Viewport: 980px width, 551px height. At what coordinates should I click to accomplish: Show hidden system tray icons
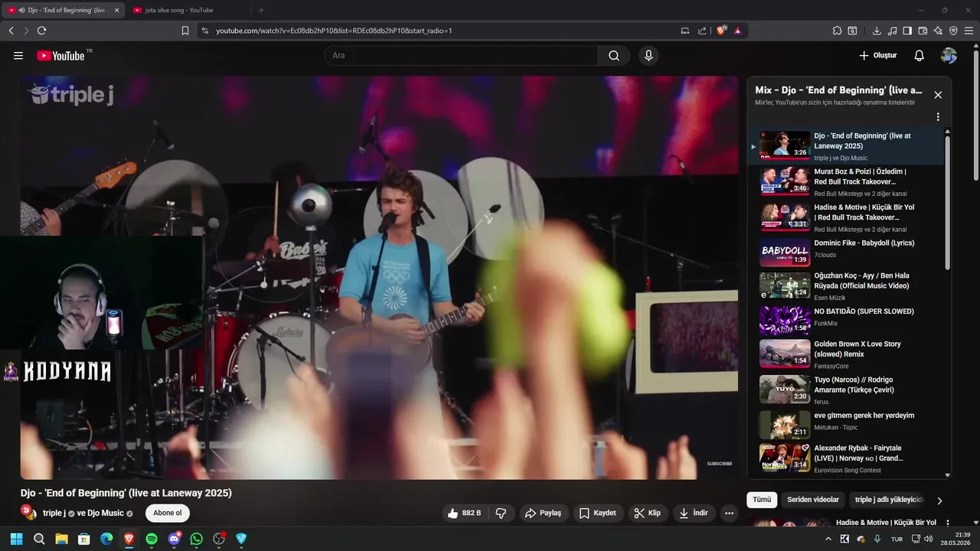828,539
